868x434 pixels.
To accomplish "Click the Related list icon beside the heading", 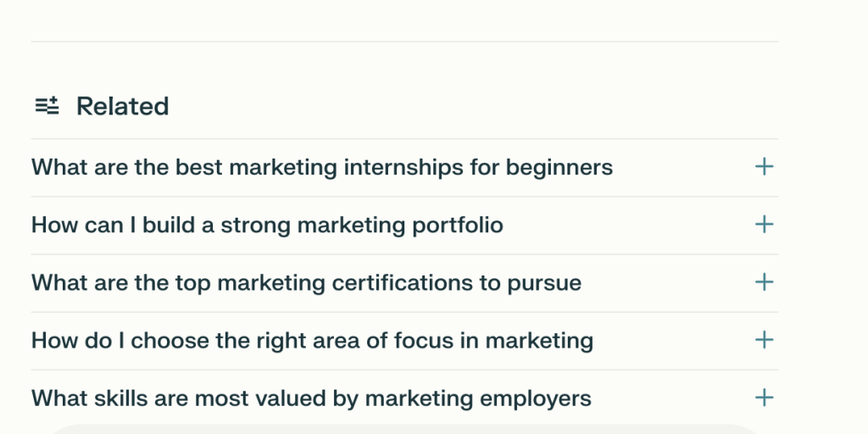I will pyautogui.click(x=47, y=106).
